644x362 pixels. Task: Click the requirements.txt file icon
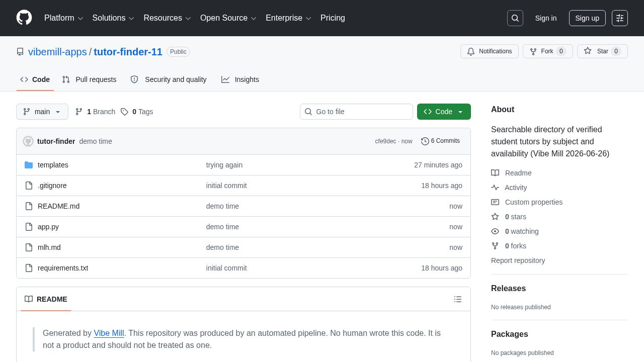29,268
